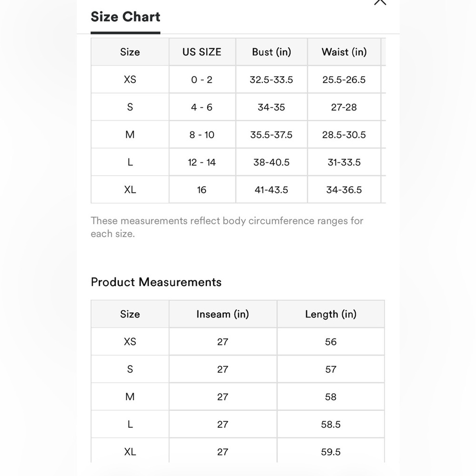Click bust value 35.5-37.5 cell
The height and width of the screenshot is (476, 476).
271,135
